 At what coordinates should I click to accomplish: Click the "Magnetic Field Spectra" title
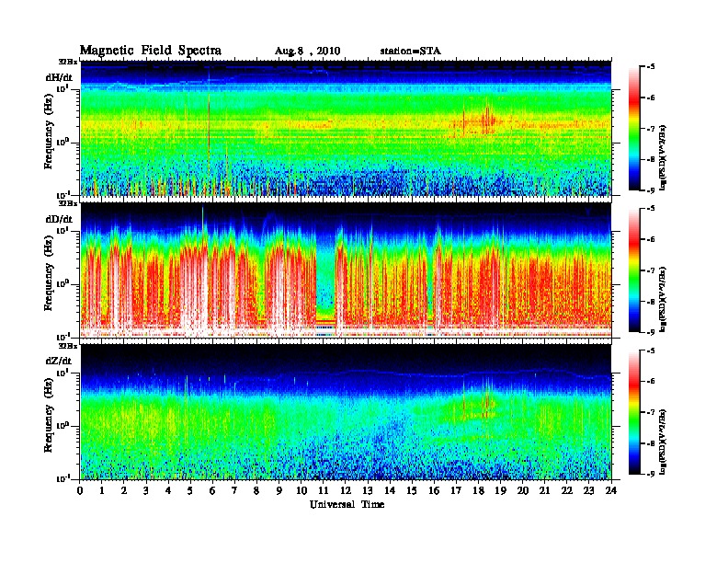tap(151, 51)
